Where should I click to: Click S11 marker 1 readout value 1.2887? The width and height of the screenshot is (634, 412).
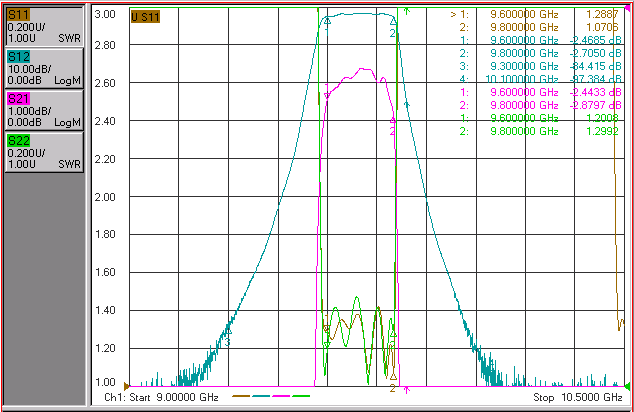coord(602,14)
